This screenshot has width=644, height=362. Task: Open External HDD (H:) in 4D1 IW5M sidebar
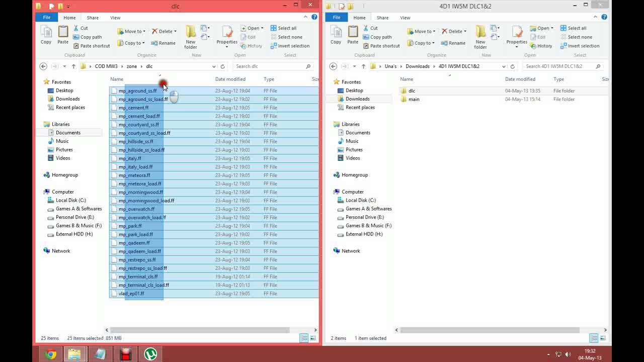point(364,234)
